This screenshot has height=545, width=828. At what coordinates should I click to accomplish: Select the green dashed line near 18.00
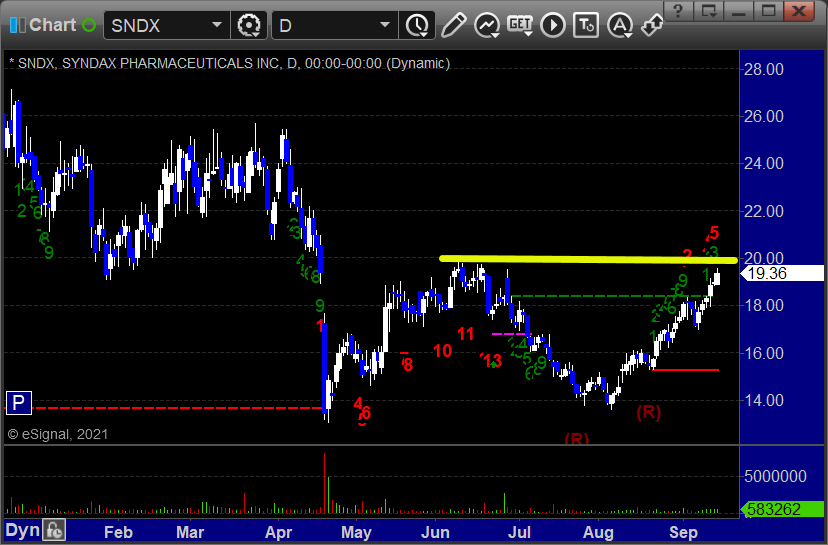pyautogui.click(x=610, y=296)
